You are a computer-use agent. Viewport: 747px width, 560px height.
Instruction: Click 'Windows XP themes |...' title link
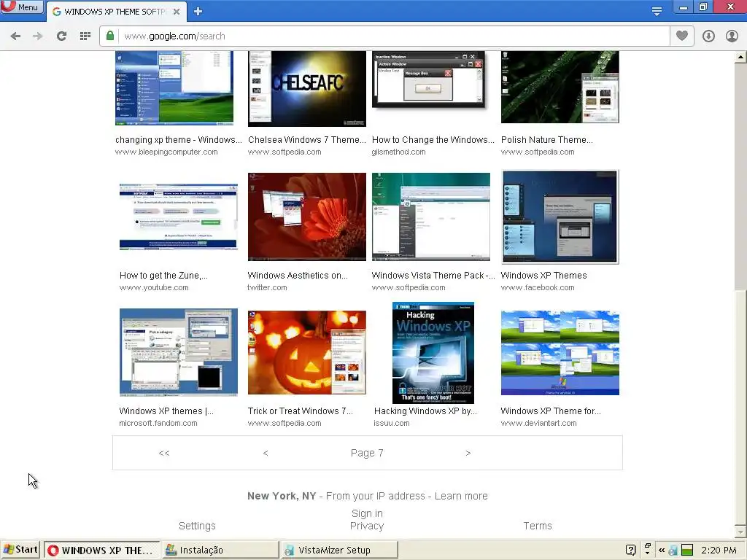[166, 411]
